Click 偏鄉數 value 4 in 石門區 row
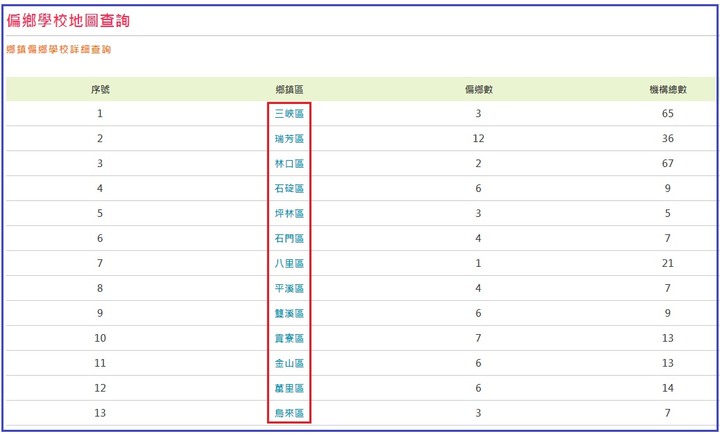Screen dimensions: 720x436 [x=478, y=238]
